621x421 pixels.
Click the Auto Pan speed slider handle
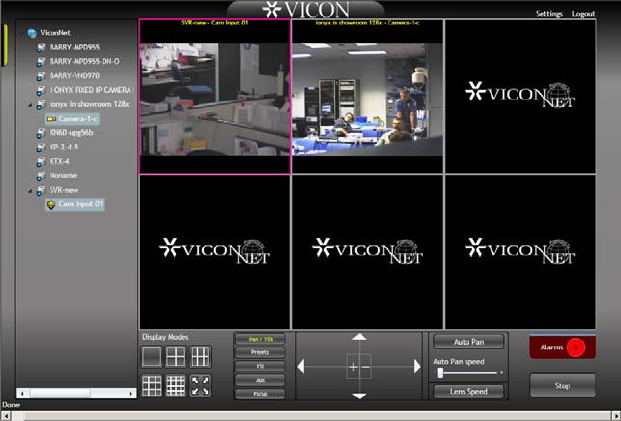440,373
